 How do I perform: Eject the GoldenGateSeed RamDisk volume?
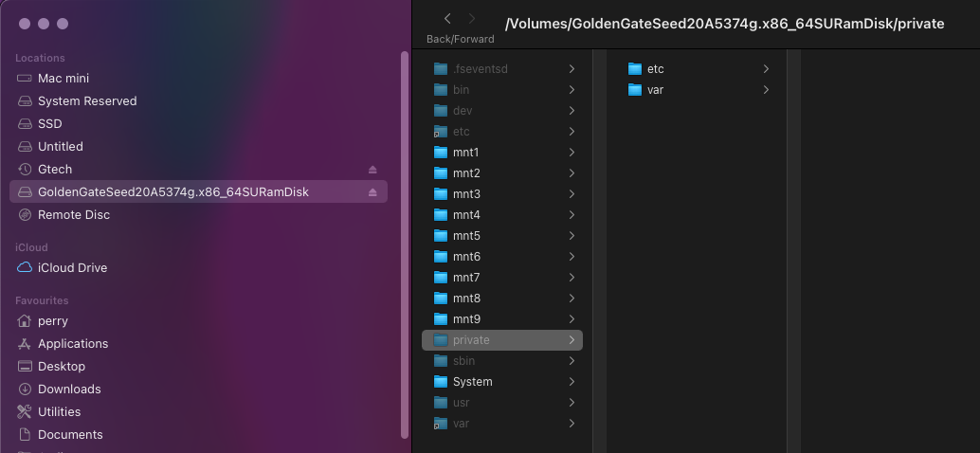click(372, 191)
